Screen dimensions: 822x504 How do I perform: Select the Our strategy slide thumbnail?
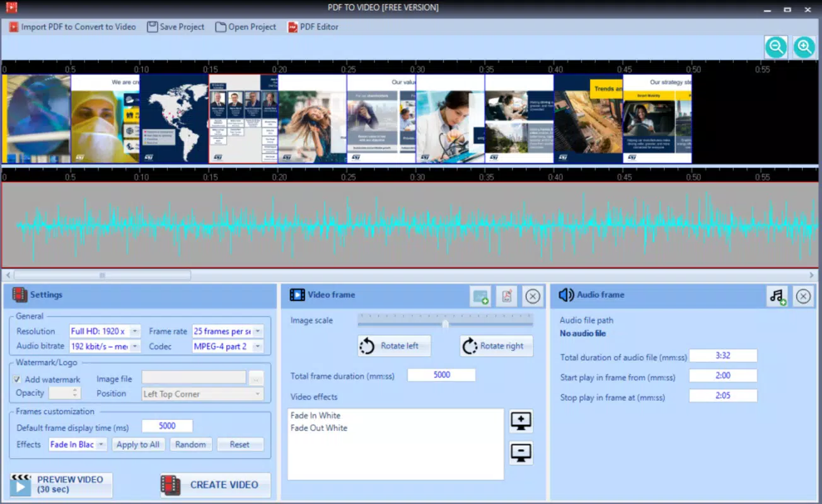(x=657, y=119)
